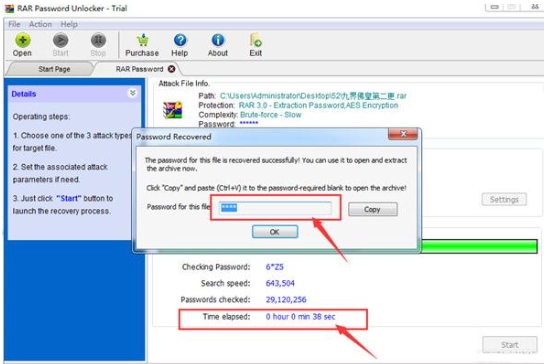Click the Stop toolbar icon
The image size is (544, 364).
point(98,40)
